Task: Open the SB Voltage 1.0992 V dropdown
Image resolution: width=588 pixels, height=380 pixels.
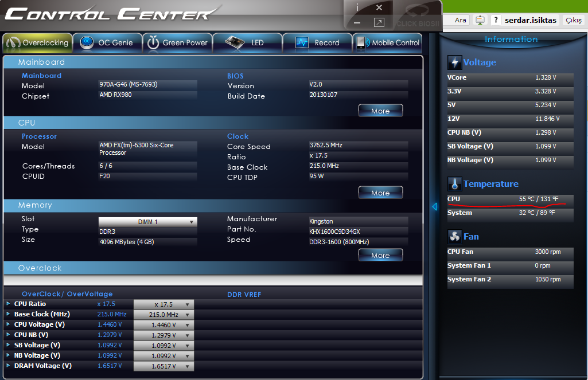Action: pos(163,346)
